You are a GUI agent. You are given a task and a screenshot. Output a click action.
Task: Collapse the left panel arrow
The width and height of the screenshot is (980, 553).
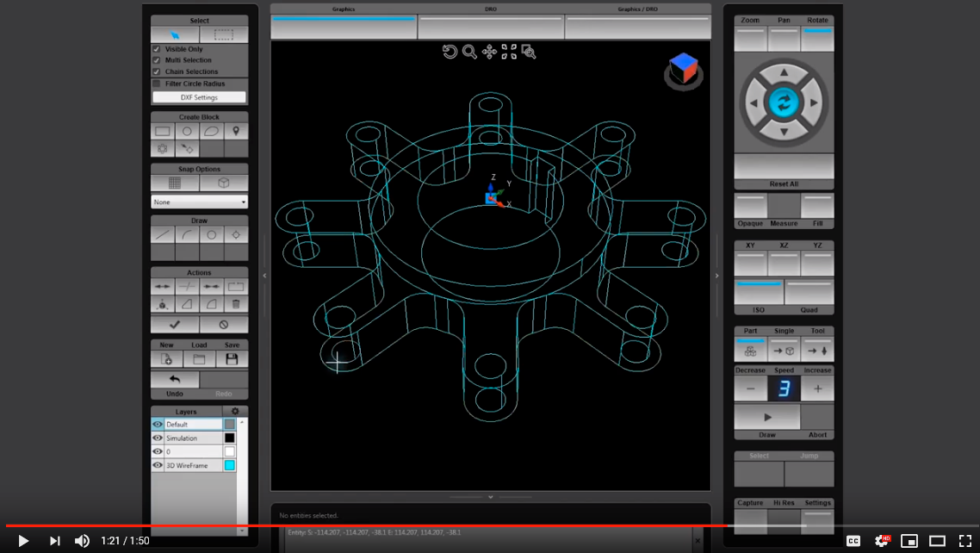[x=264, y=276]
